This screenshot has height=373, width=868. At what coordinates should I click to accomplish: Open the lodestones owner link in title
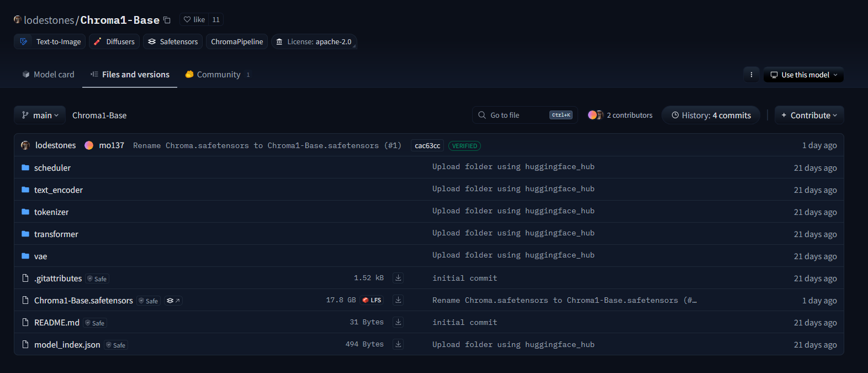tap(49, 20)
